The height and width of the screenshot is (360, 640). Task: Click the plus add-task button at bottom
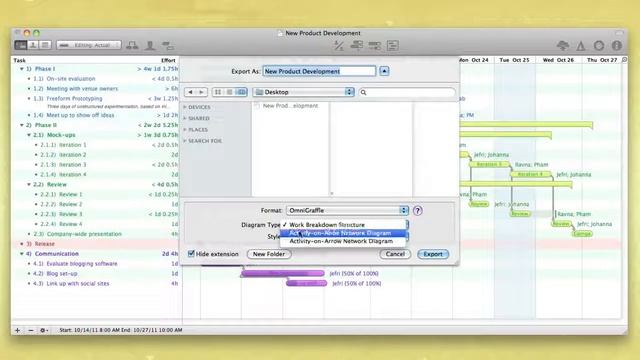tap(18, 330)
